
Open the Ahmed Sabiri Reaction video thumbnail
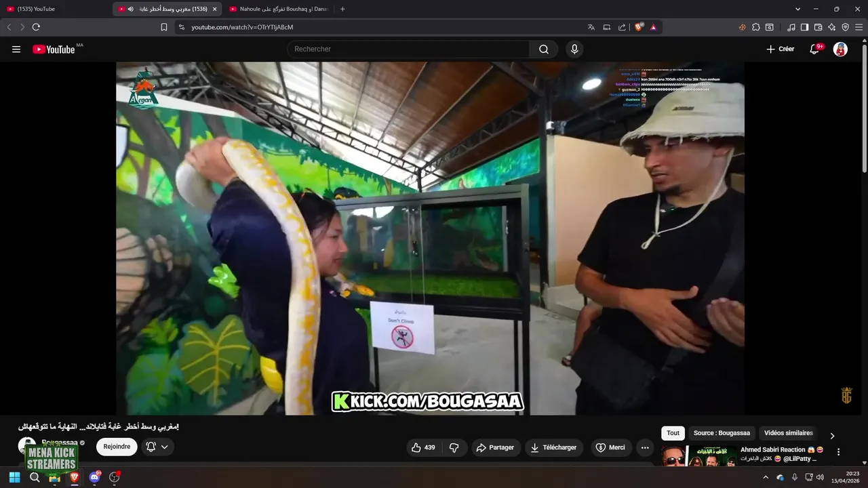(x=699, y=456)
